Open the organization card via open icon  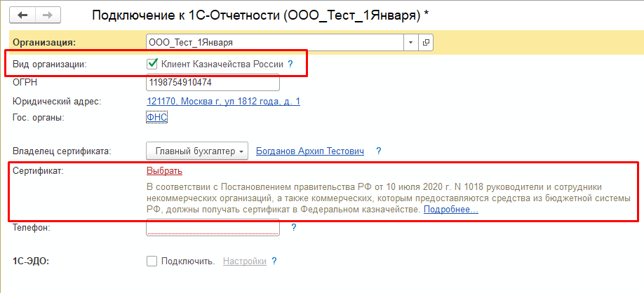(x=425, y=43)
